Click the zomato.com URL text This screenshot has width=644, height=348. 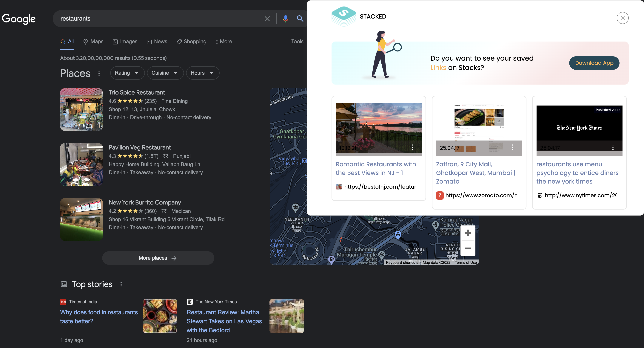click(481, 195)
